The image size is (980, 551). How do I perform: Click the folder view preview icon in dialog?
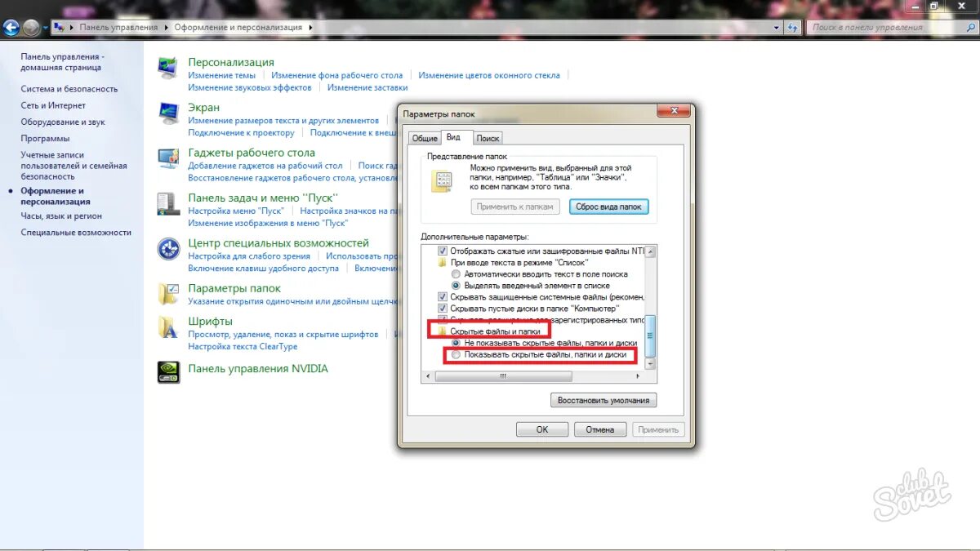click(x=442, y=181)
